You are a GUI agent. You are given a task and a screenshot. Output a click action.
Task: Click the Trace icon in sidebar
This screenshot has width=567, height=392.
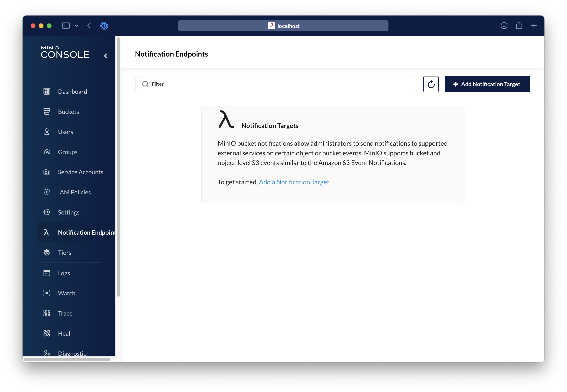[x=47, y=313]
